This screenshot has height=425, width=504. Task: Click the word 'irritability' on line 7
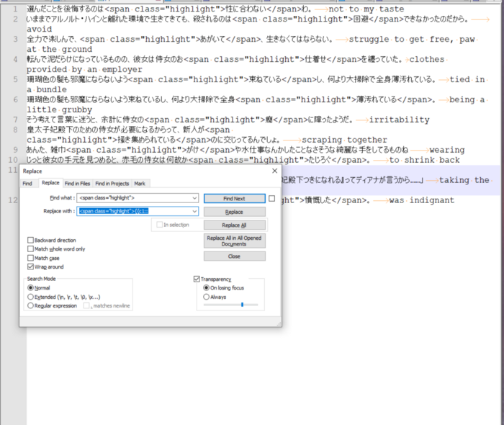pos(399,120)
